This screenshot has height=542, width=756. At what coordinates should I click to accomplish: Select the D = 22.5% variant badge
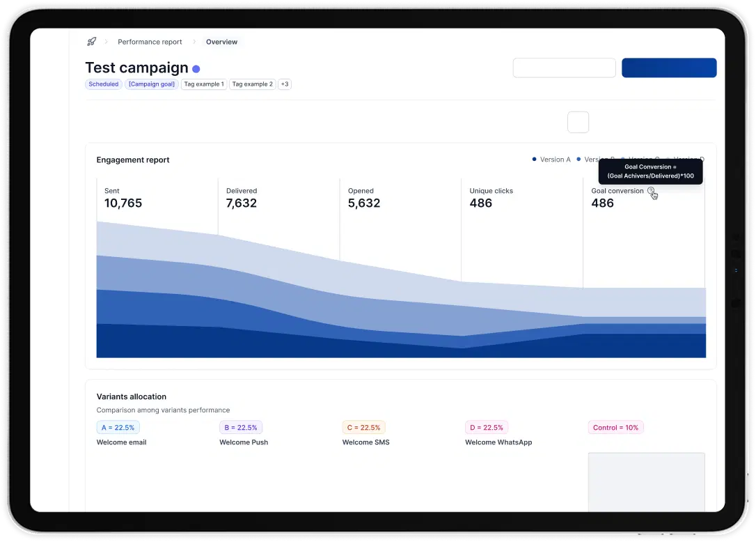click(487, 428)
